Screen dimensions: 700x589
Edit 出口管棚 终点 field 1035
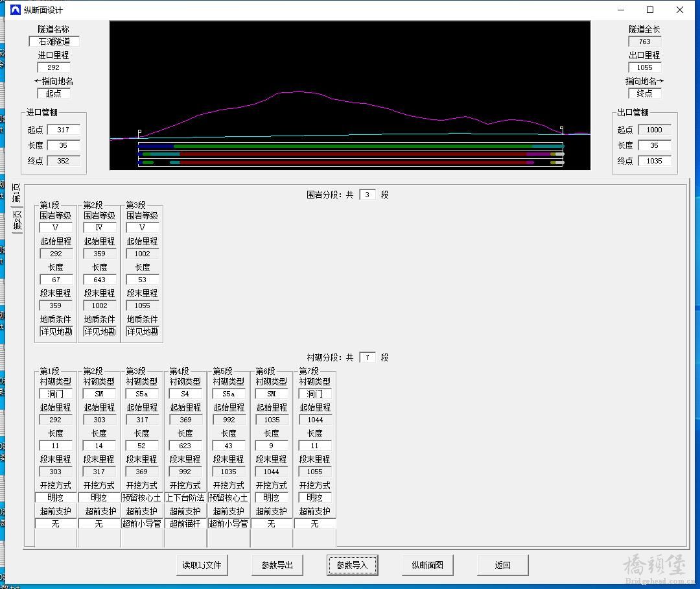(655, 161)
